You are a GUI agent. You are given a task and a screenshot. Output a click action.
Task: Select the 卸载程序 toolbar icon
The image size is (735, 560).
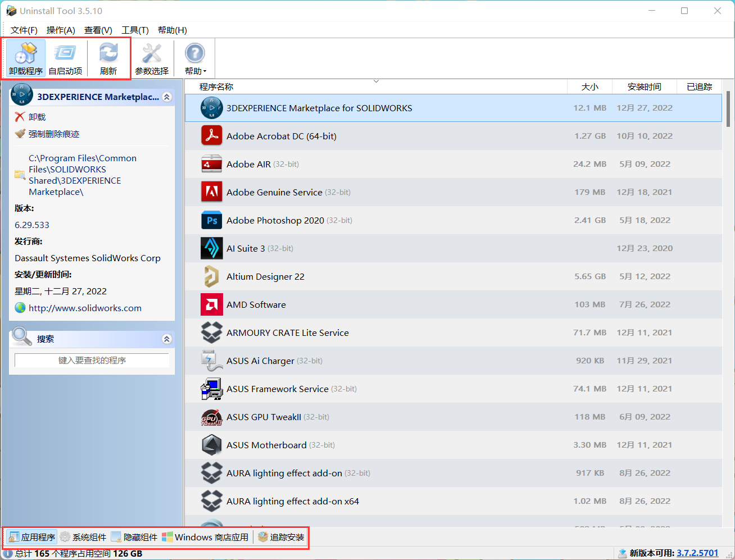coord(25,56)
